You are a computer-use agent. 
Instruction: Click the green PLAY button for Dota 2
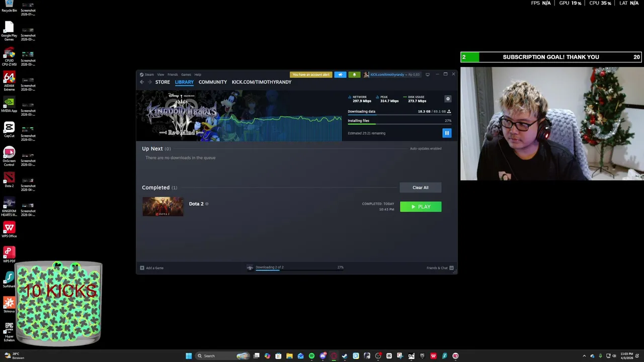[x=421, y=207]
